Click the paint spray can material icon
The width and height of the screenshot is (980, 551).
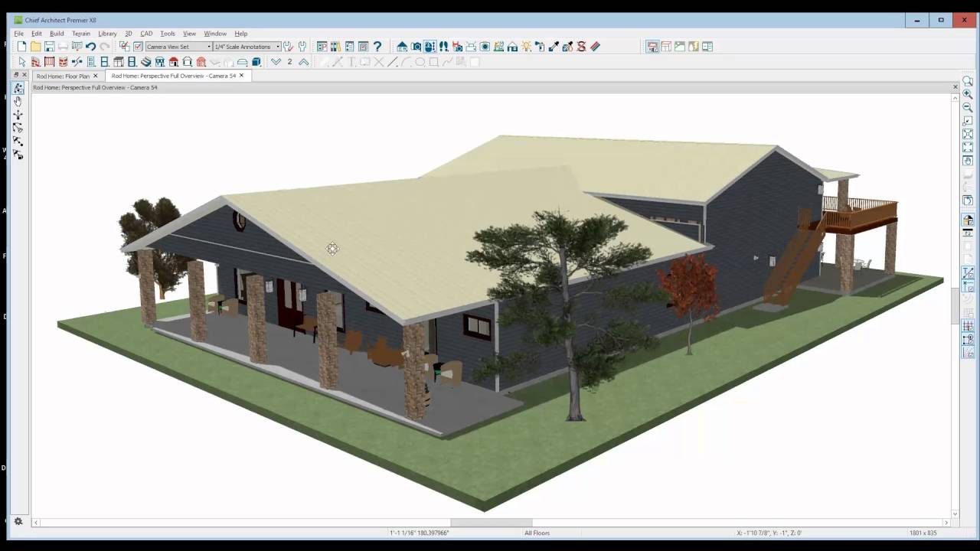[540, 47]
